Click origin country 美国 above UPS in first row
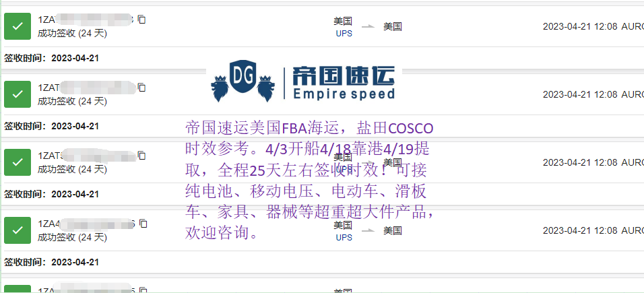Screen dimensions: 644x293 click(343, 22)
